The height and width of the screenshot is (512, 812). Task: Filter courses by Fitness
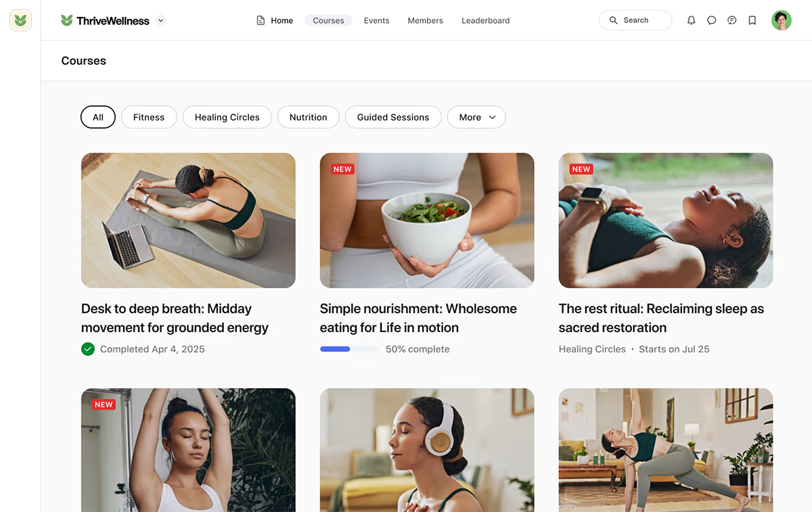point(149,117)
